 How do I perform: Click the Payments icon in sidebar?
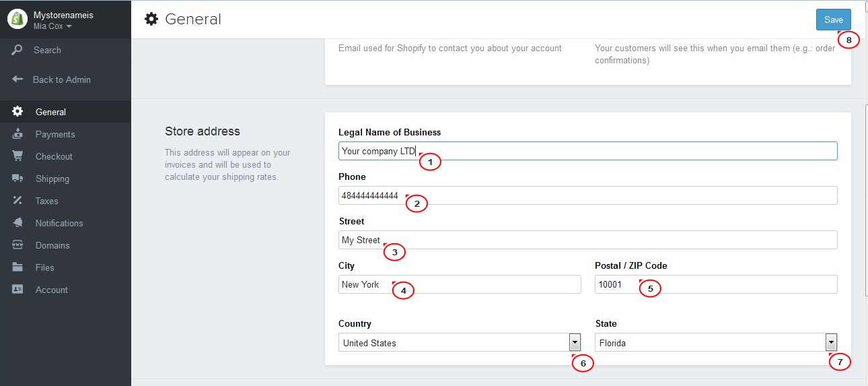point(17,134)
